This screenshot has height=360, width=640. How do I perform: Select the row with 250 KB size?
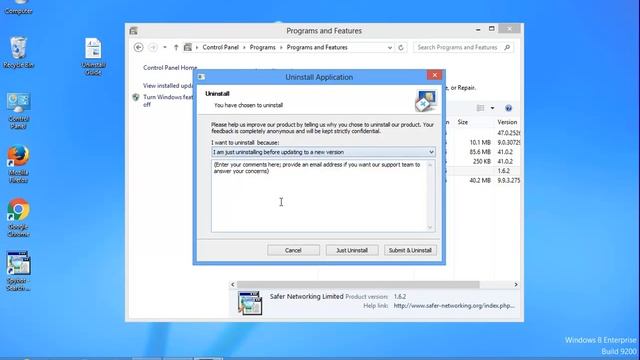tap(484, 161)
